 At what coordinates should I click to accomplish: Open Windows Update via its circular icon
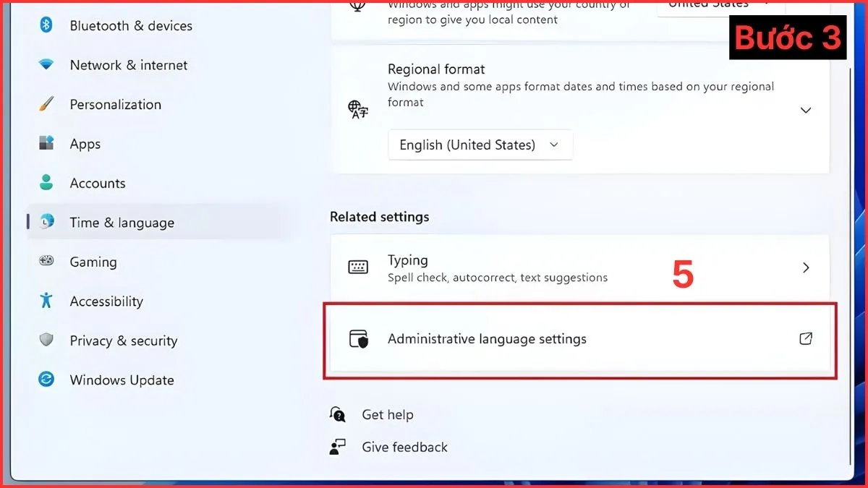tap(45, 380)
